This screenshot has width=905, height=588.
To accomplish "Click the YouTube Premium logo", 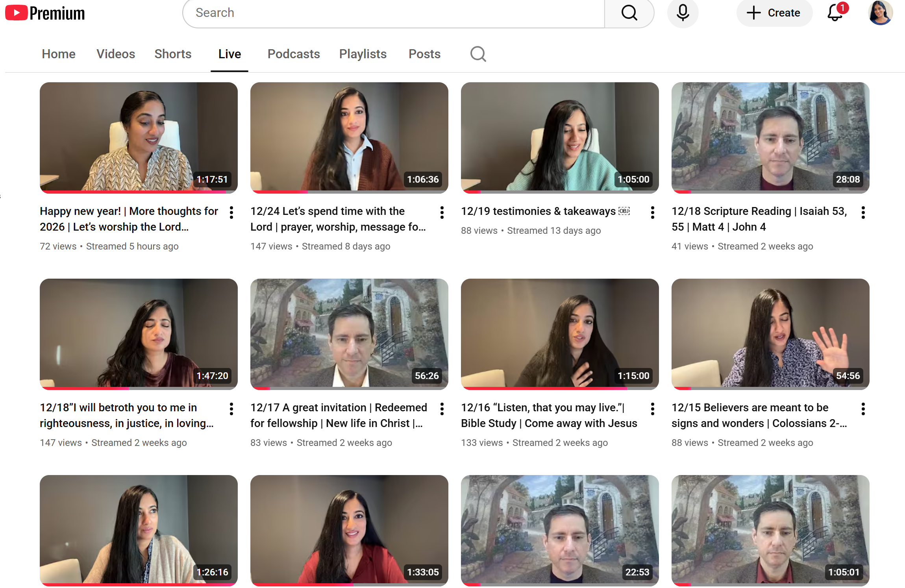I will coord(45,13).
